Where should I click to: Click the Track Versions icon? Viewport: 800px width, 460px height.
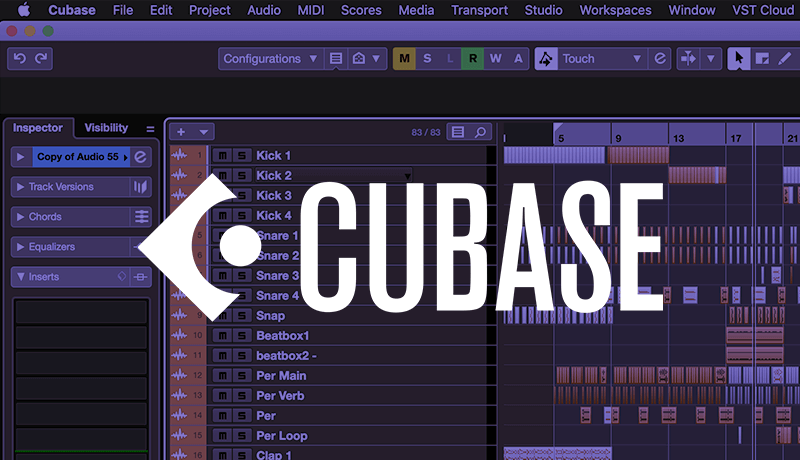[140, 187]
